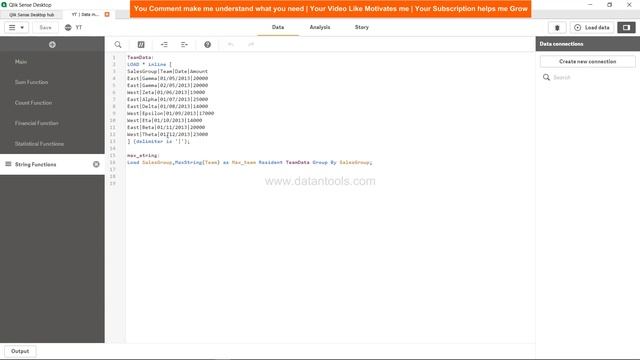
Task: Click the MaxString load statement line
Action: pyautogui.click(x=249, y=162)
